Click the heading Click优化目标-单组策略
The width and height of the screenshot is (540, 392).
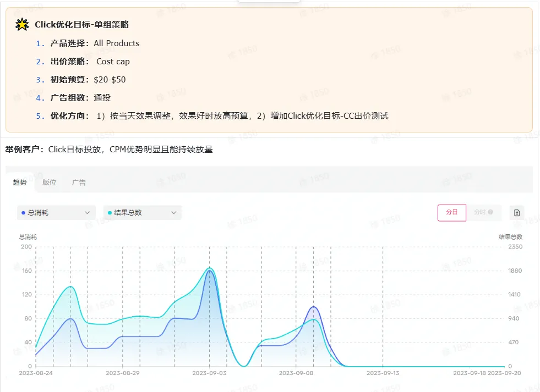81,24
